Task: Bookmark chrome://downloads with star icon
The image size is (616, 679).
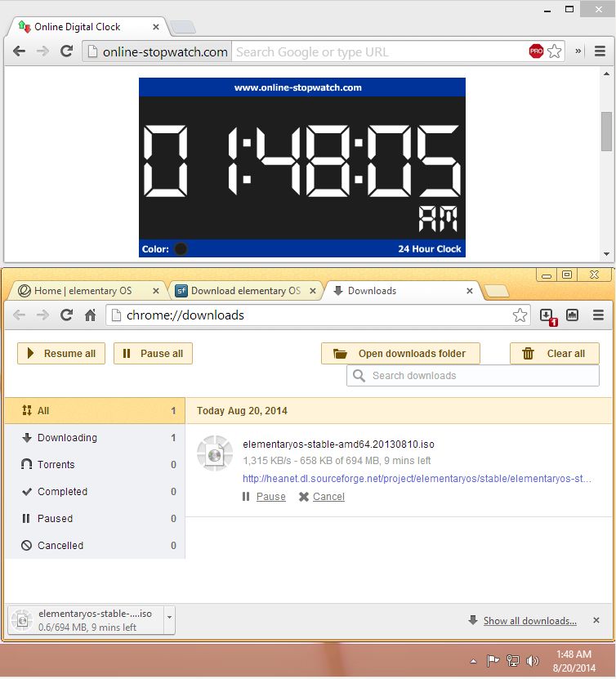Action: (x=520, y=315)
